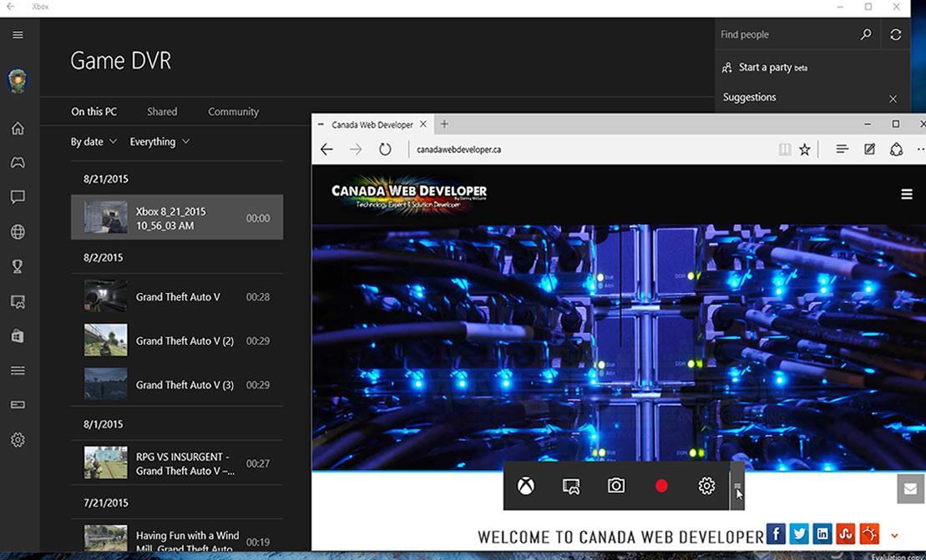Click the Xbox logo on Game bar
This screenshot has height=560, width=926.
pos(525,486)
